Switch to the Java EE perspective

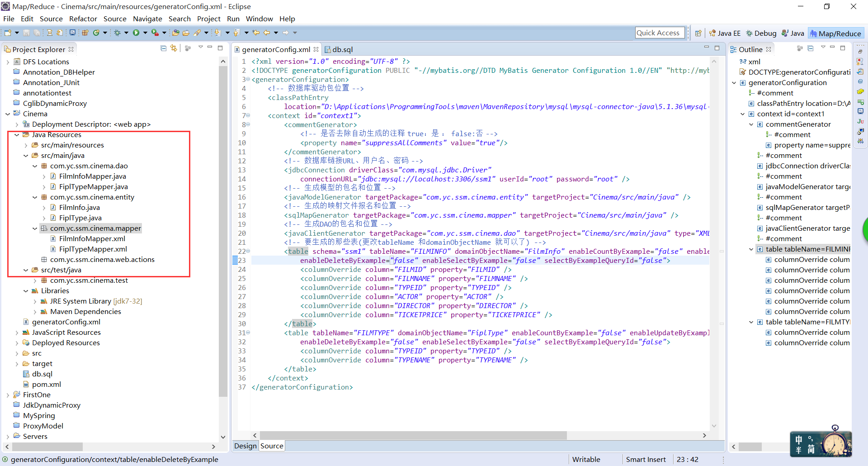(x=725, y=33)
